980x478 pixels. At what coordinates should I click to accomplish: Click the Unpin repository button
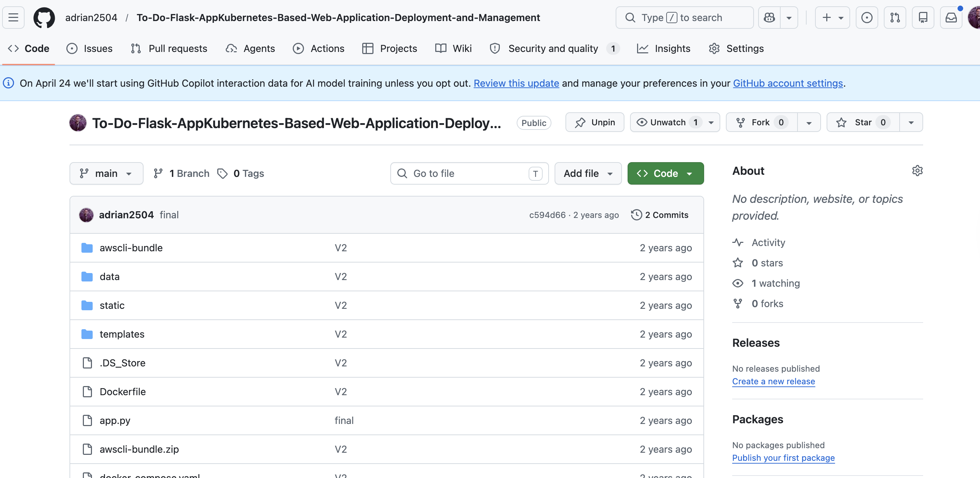click(595, 122)
